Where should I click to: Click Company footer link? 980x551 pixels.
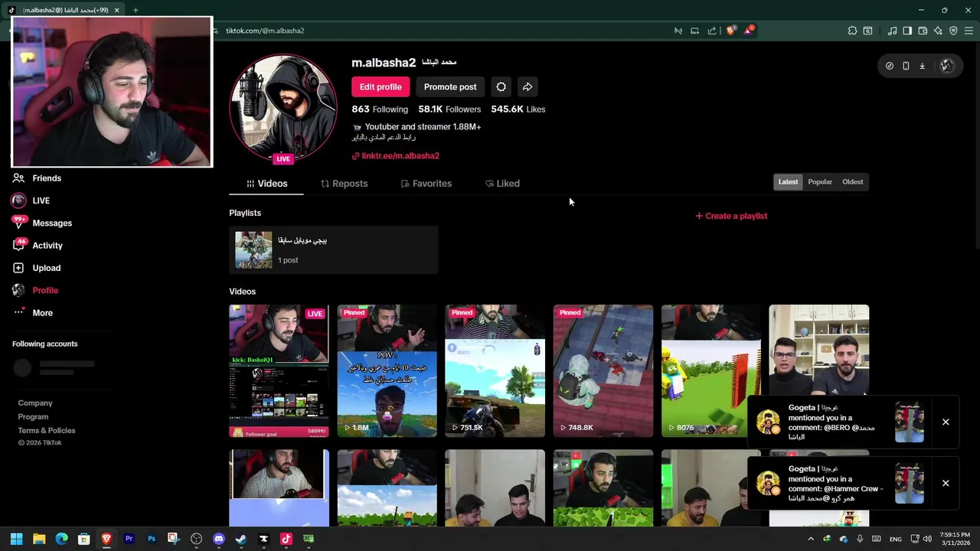tap(35, 403)
